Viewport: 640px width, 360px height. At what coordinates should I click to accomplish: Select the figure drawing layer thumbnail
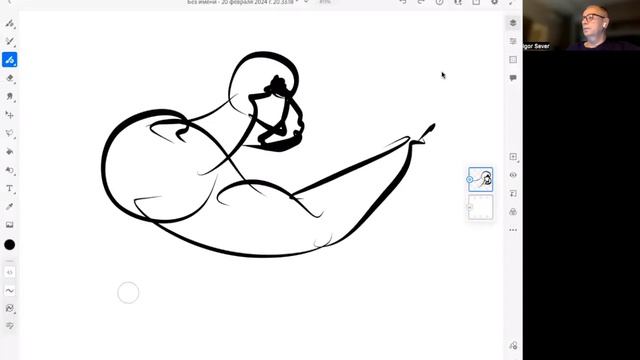[x=481, y=179]
